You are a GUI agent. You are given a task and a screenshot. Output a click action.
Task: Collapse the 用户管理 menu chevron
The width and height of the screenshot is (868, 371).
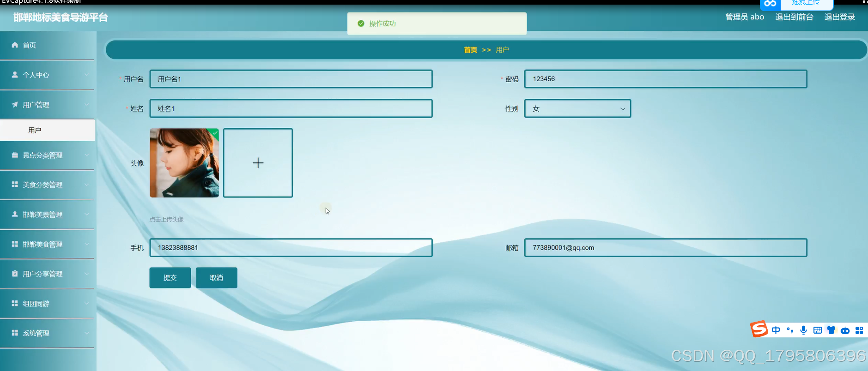(x=87, y=104)
